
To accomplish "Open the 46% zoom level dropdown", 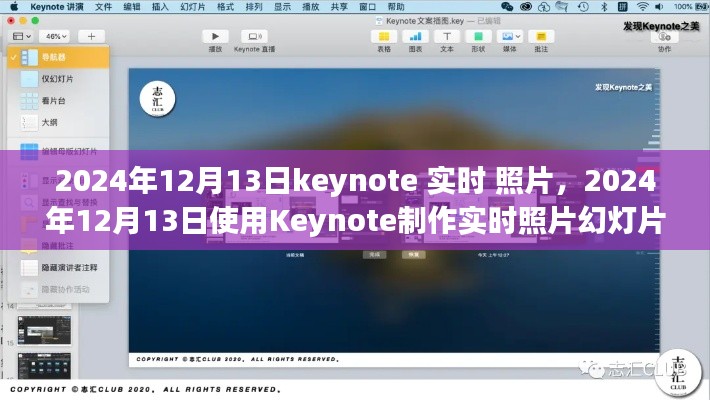I will click(54, 36).
